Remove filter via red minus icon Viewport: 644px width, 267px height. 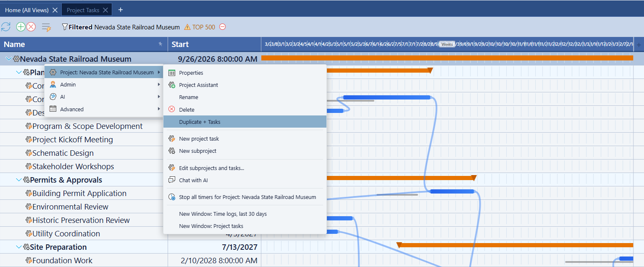223,27
